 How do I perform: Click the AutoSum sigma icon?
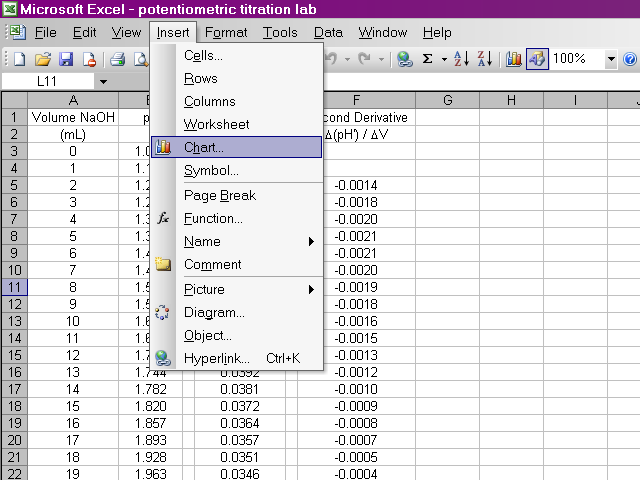tap(427, 59)
